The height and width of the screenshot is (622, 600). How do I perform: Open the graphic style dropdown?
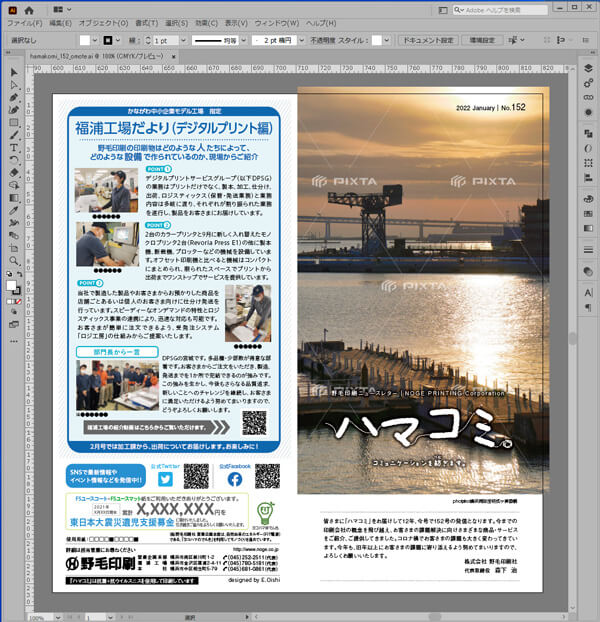click(x=387, y=40)
